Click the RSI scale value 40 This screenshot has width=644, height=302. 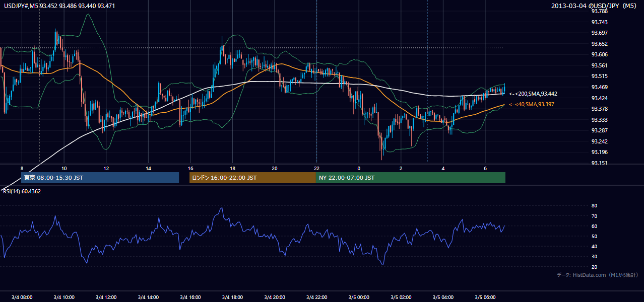click(x=594, y=246)
